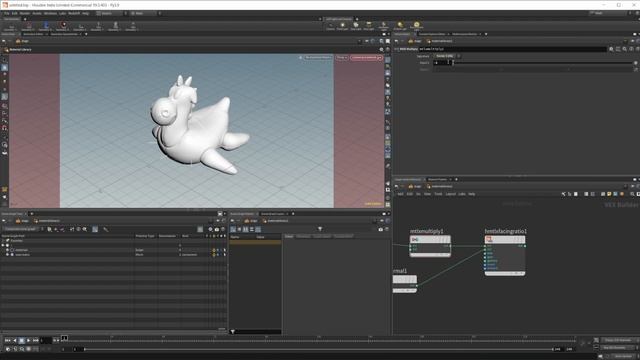Toggle the yellow column icon on the materials row
The image size is (640, 360).
click(213, 254)
